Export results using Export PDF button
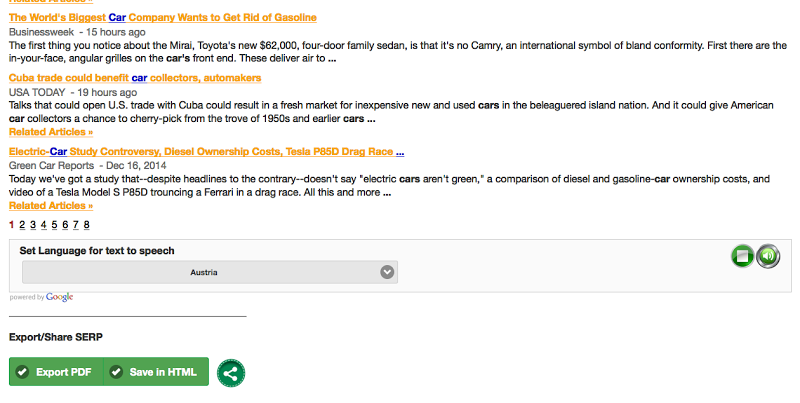The image size is (800, 403). pos(56,372)
